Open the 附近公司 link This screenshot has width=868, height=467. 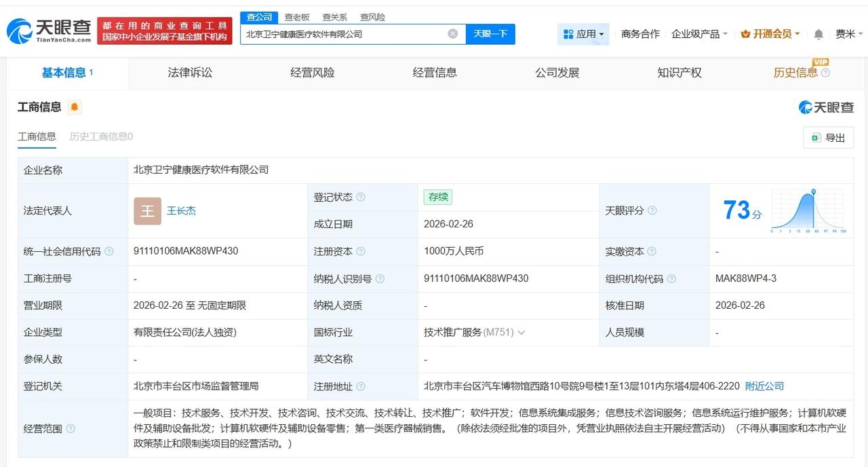tap(766, 386)
